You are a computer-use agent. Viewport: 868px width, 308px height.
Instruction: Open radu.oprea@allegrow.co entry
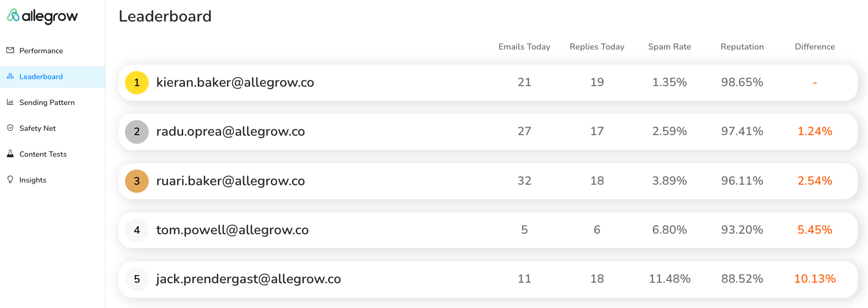coord(231,131)
